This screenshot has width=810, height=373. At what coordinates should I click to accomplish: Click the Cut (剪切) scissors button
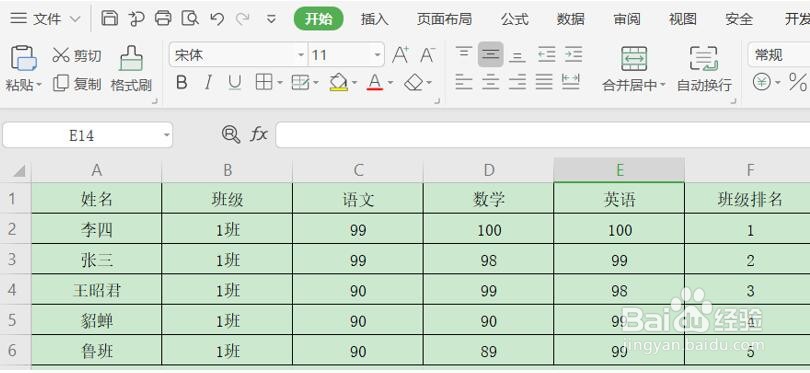pyautogui.click(x=76, y=55)
